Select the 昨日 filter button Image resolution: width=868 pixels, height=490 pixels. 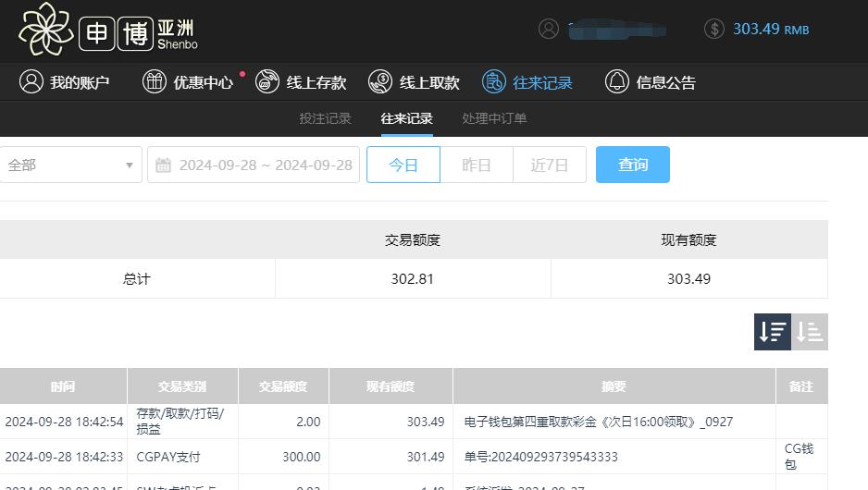(477, 165)
